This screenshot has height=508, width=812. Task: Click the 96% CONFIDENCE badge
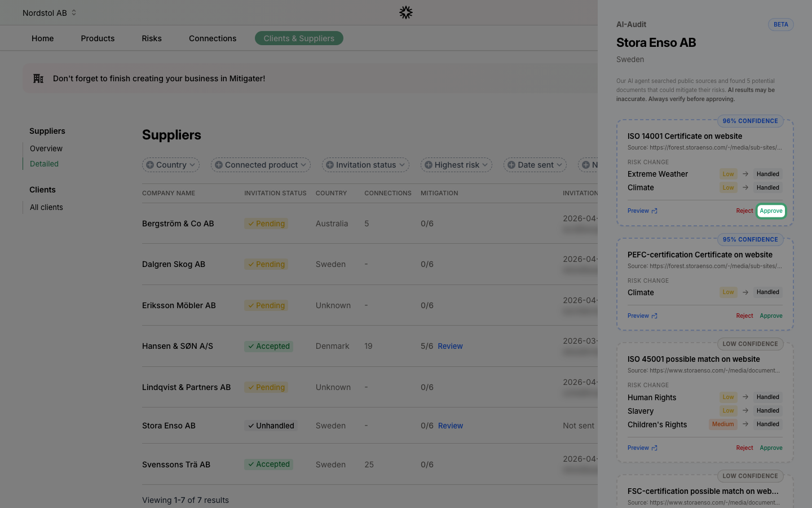[x=750, y=121]
